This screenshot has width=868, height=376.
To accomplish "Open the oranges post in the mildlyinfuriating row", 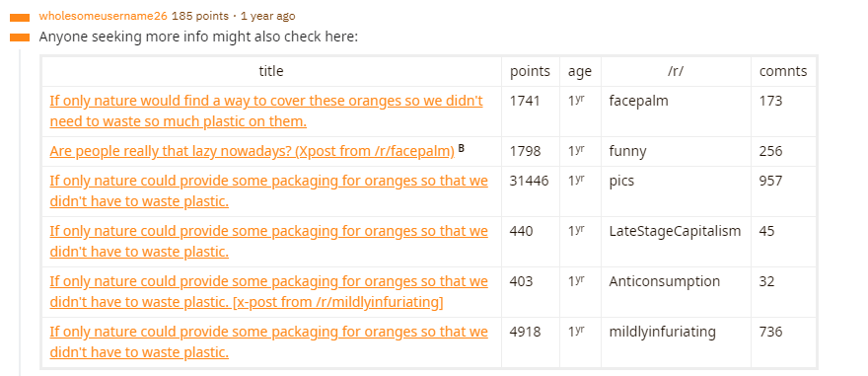I will click(x=269, y=342).
